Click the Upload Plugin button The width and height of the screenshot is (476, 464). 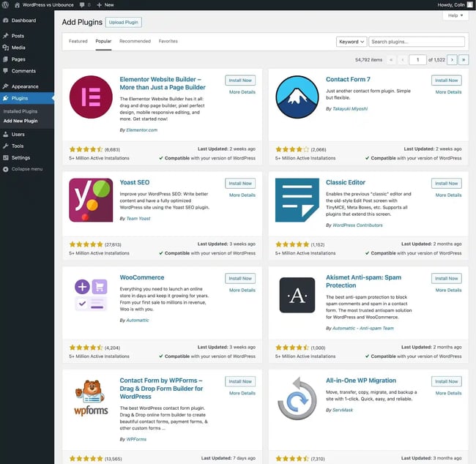[x=123, y=22]
